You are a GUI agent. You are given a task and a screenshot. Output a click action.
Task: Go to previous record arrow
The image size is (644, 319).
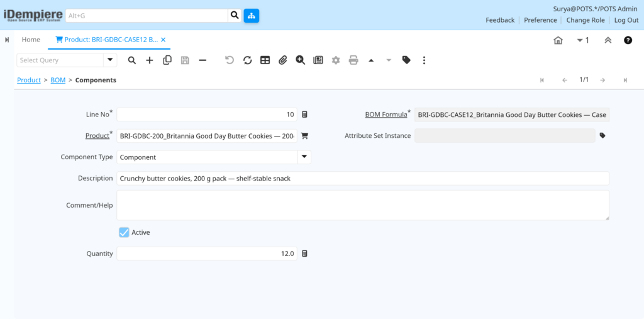coord(565,80)
